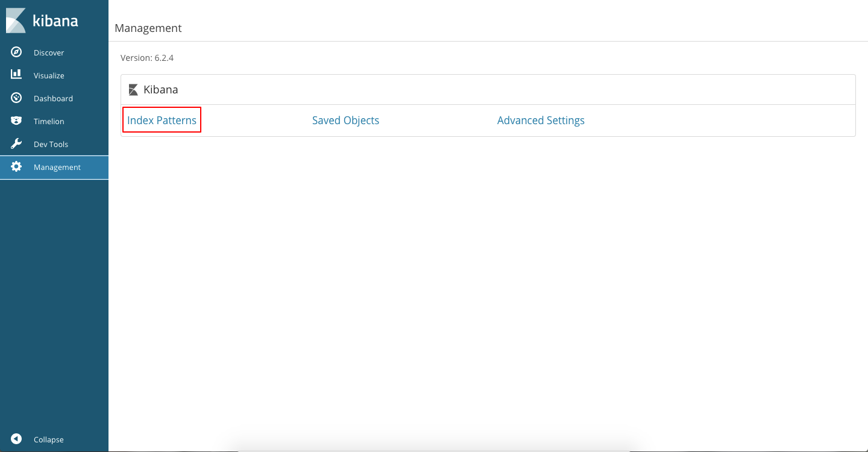Click the small Kibana icon in the section header
Screen dimensions: 868x452
133,90
